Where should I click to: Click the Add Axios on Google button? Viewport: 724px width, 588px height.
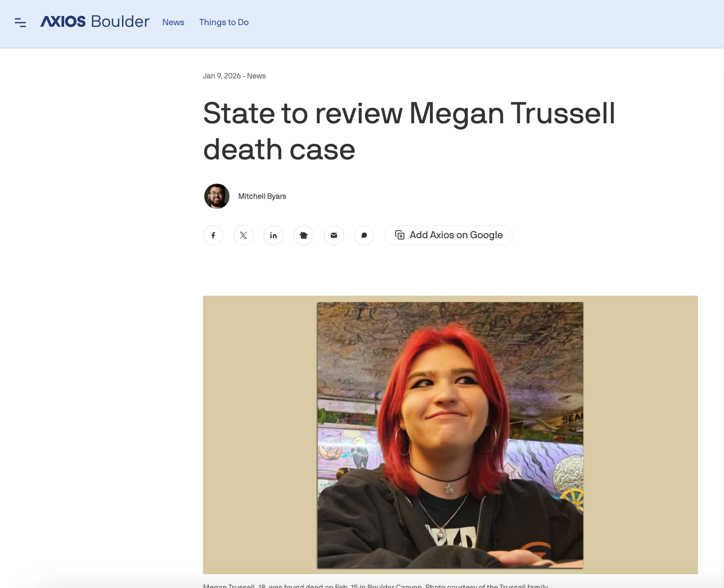tap(448, 235)
